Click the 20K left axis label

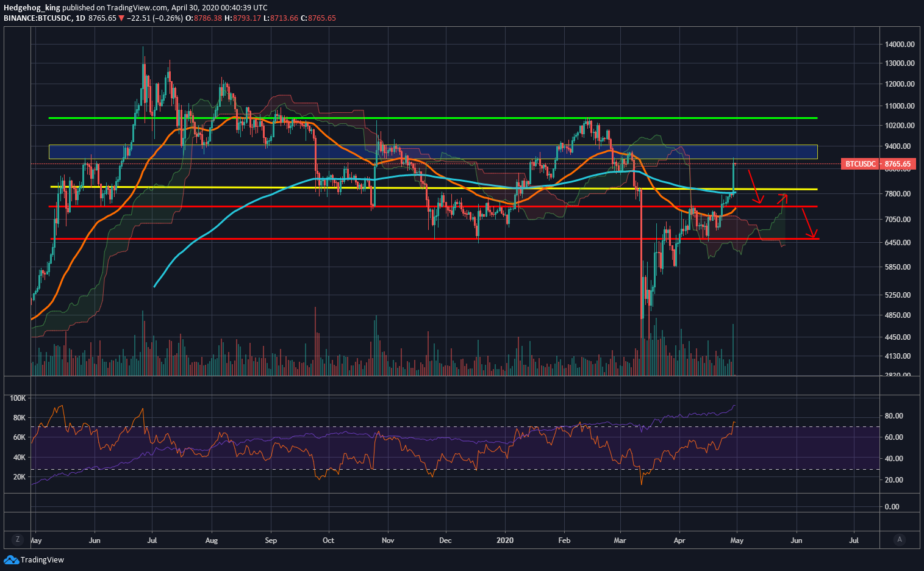point(20,477)
